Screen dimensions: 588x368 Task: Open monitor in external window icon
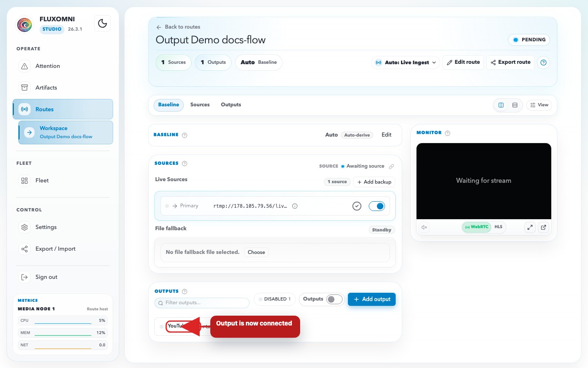543,227
